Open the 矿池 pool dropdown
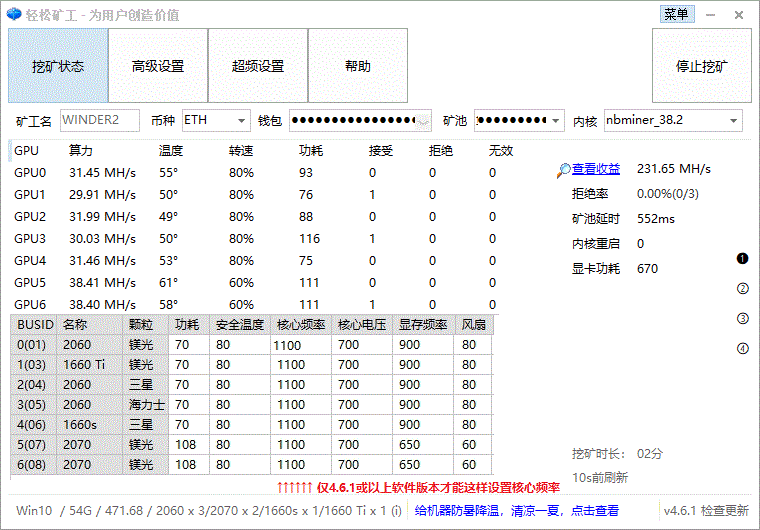Image resolution: width=760 pixels, height=530 pixels. (x=555, y=121)
